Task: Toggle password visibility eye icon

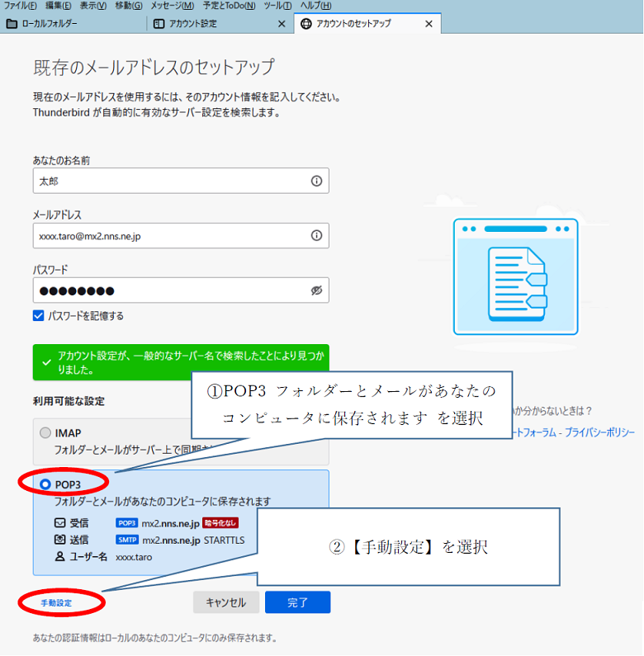Action: pyautogui.click(x=315, y=290)
